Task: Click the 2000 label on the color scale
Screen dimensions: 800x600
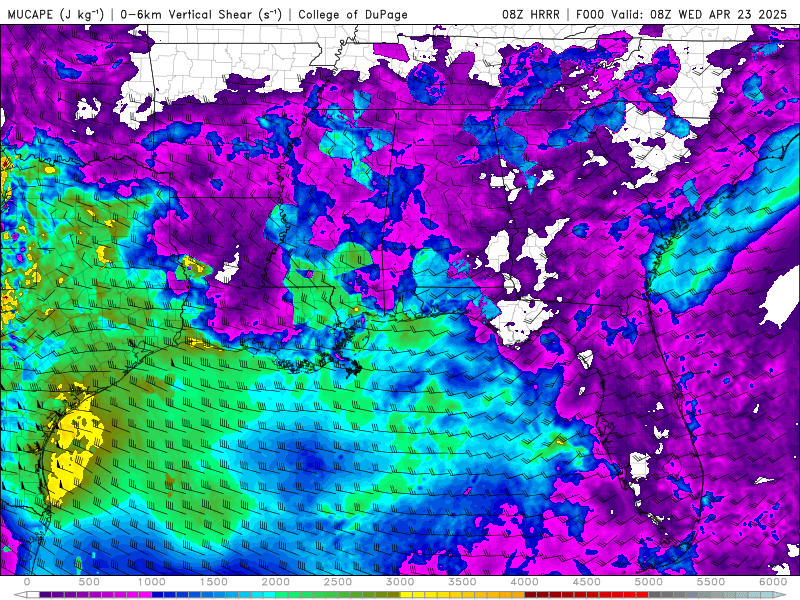Action: point(276,582)
